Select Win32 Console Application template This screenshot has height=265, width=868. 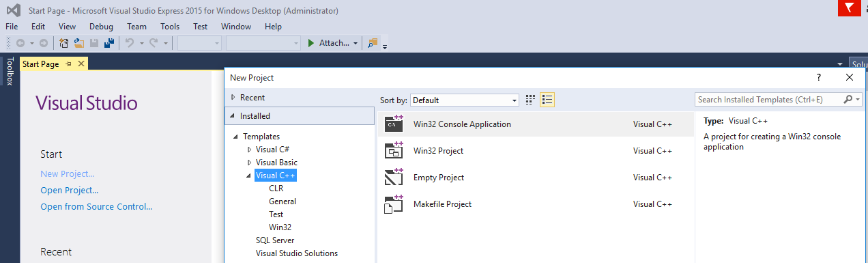point(536,124)
